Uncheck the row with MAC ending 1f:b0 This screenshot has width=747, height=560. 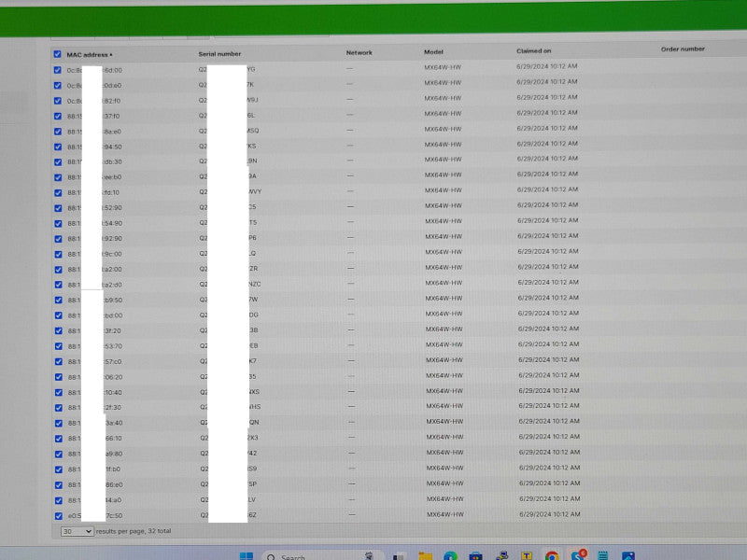click(x=58, y=469)
